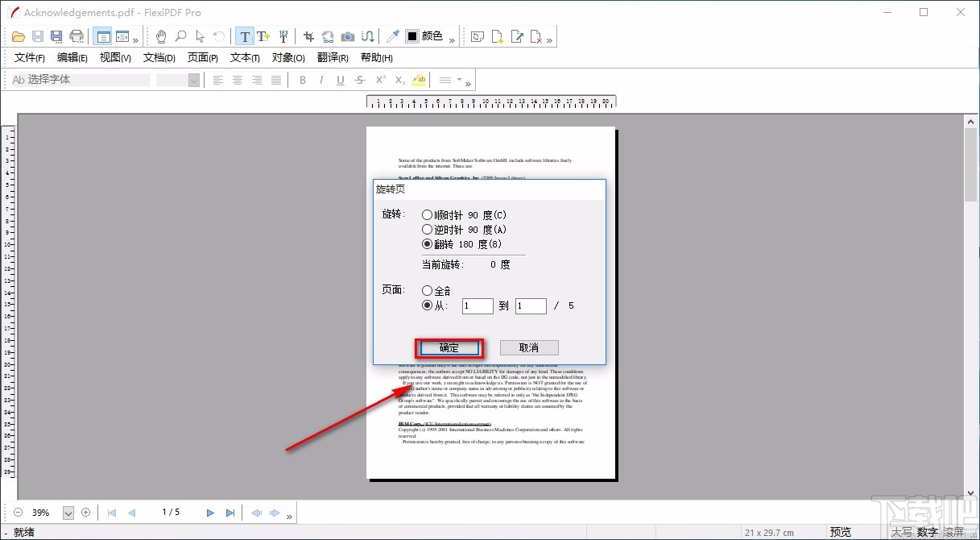Select 顺时针 90 度 radio option
Screen dimensions: 980x540
pos(427,215)
